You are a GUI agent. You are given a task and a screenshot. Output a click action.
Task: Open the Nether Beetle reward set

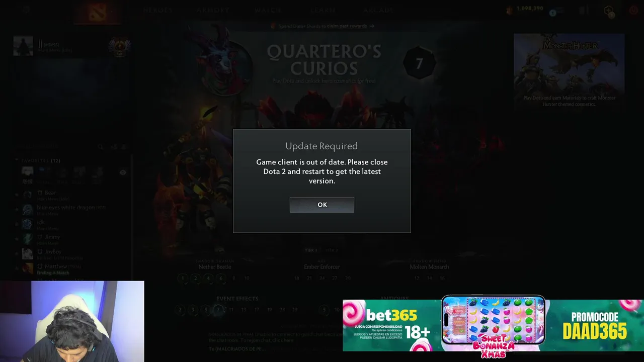pos(215,266)
